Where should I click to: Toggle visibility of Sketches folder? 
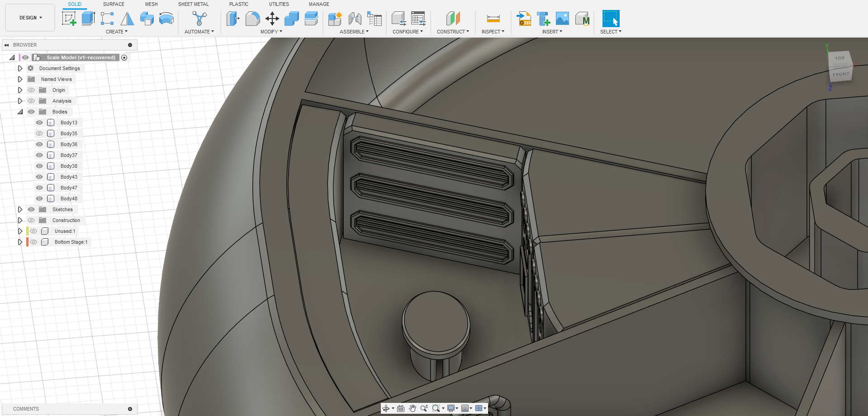(31, 209)
